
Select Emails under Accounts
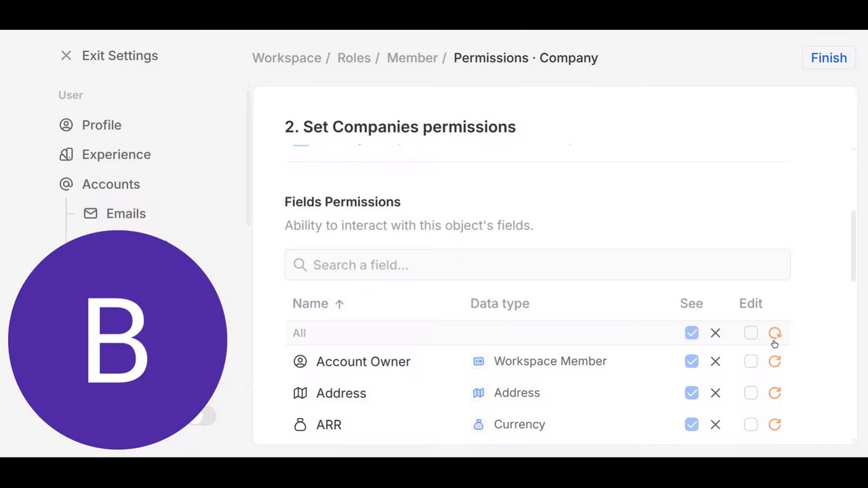[x=125, y=213]
